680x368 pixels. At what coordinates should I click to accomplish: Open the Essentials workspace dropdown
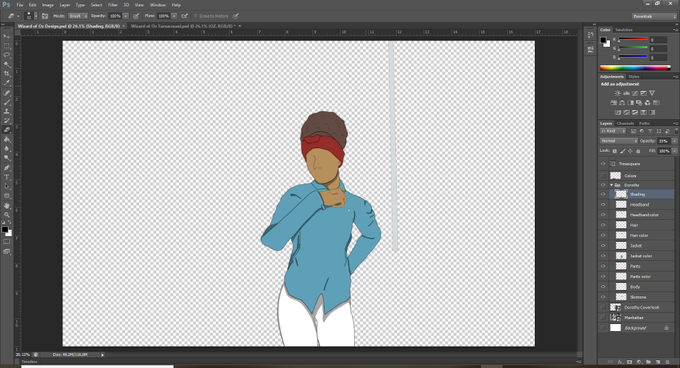(654, 16)
